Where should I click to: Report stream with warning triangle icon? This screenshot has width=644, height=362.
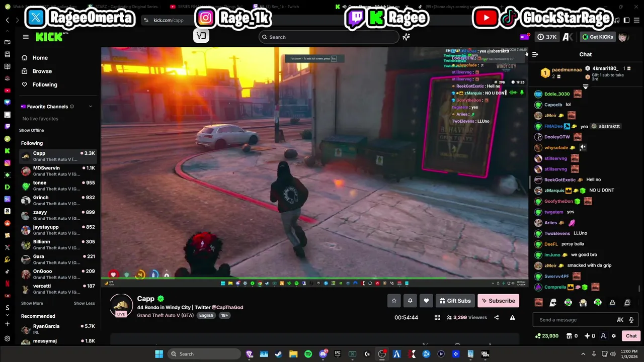coord(512,317)
